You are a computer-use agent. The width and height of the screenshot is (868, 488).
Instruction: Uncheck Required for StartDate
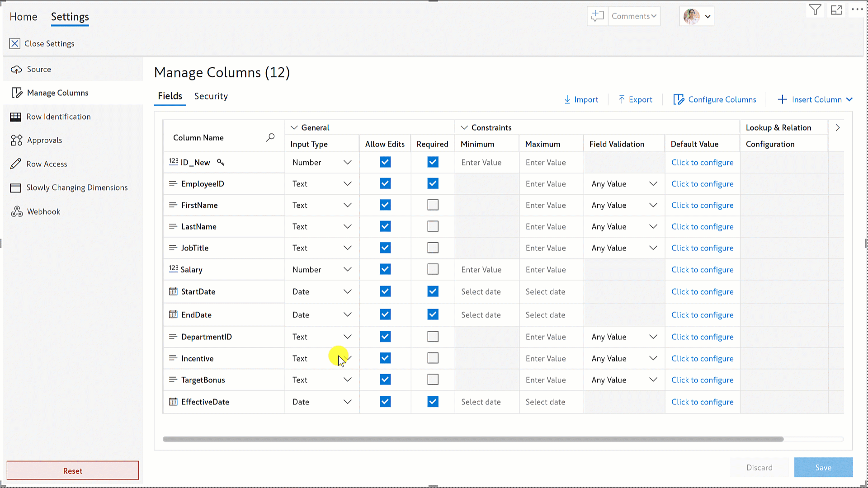tap(433, 291)
